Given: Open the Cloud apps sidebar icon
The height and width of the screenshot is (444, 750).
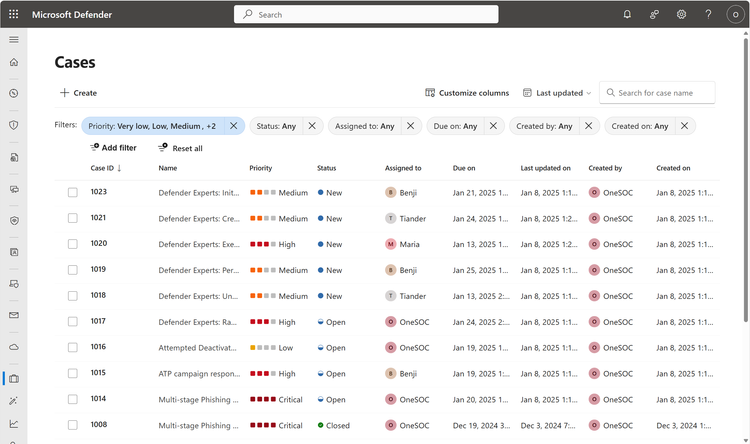Looking at the screenshot, I should (14, 347).
